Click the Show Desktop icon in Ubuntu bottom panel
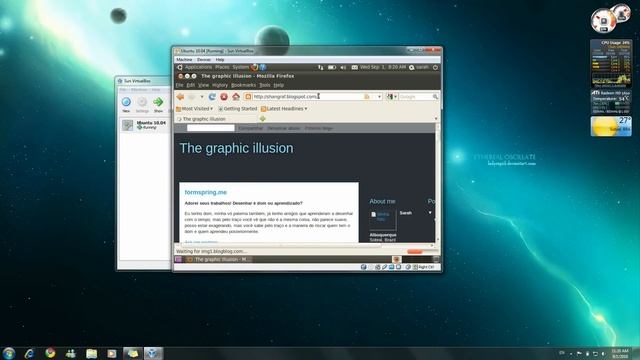640x360 pixels. pyautogui.click(x=178, y=259)
